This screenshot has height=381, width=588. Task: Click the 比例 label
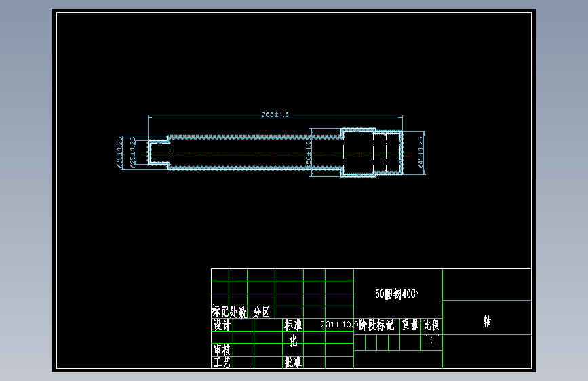(431, 324)
